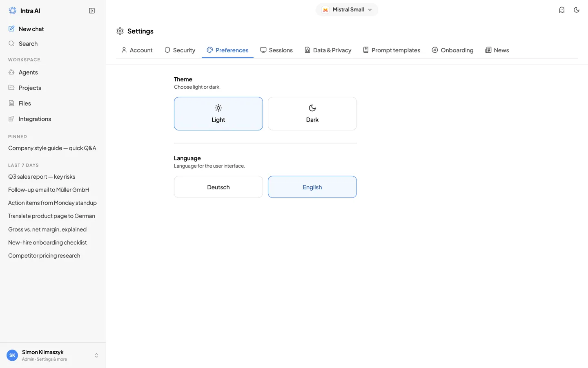The height and width of the screenshot is (368, 588).
Task: Click the Integrations blocks icon
Action: click(11, 119)
